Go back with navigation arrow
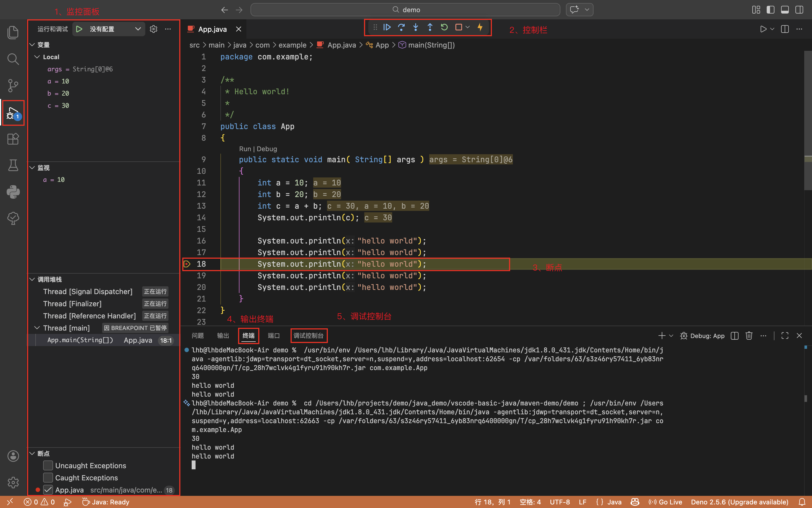Screen dimensions: 812x508 pyautogui.click(x=225, y=10)
